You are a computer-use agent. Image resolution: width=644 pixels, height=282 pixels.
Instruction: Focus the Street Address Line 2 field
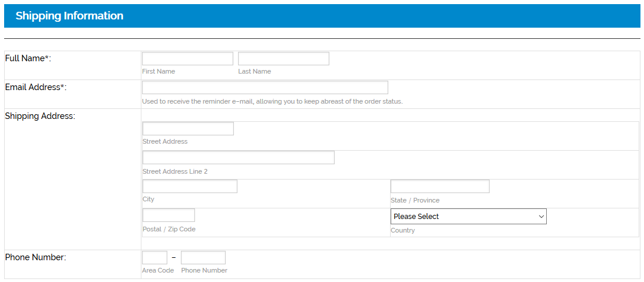[238, 158]
